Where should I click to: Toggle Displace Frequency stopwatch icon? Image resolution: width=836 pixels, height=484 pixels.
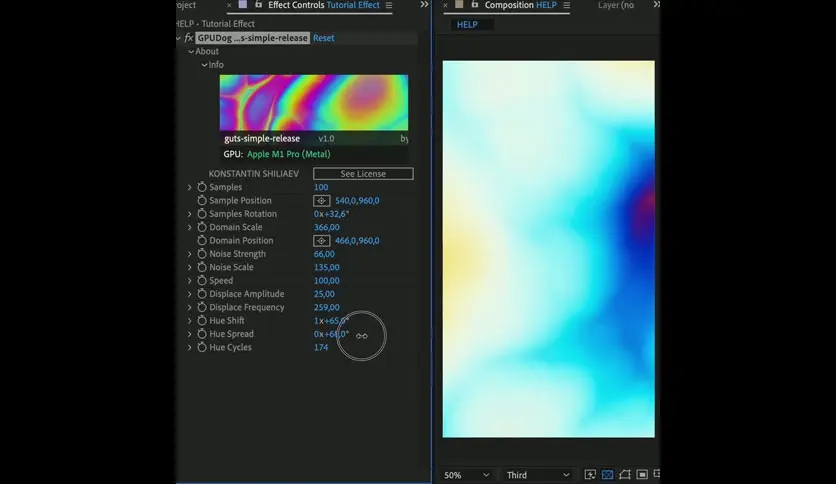202,307
